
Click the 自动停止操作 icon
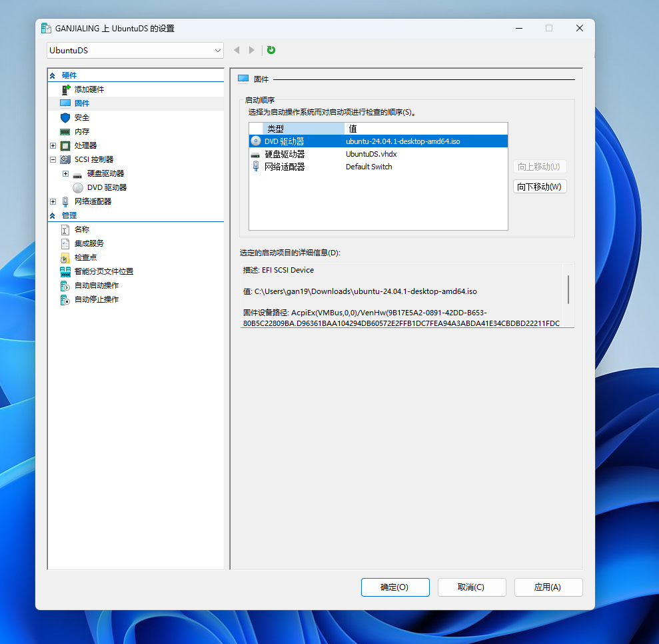(x=65, y=300)
